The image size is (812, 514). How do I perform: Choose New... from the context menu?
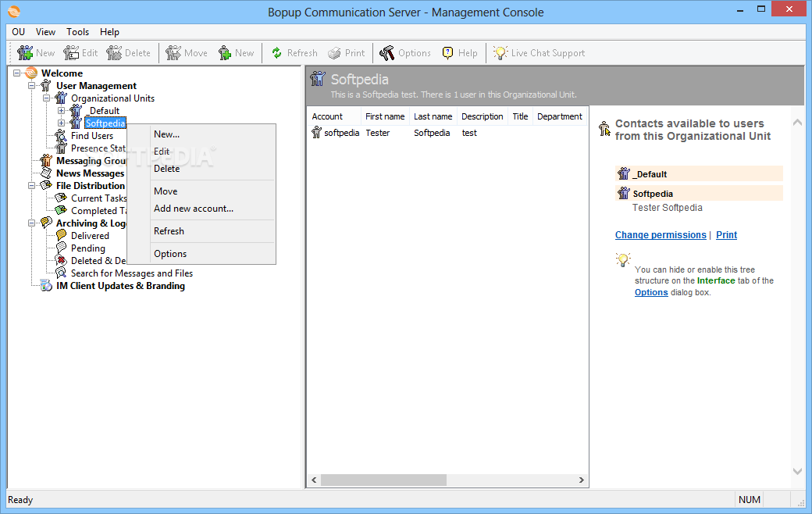click(201, 134)
